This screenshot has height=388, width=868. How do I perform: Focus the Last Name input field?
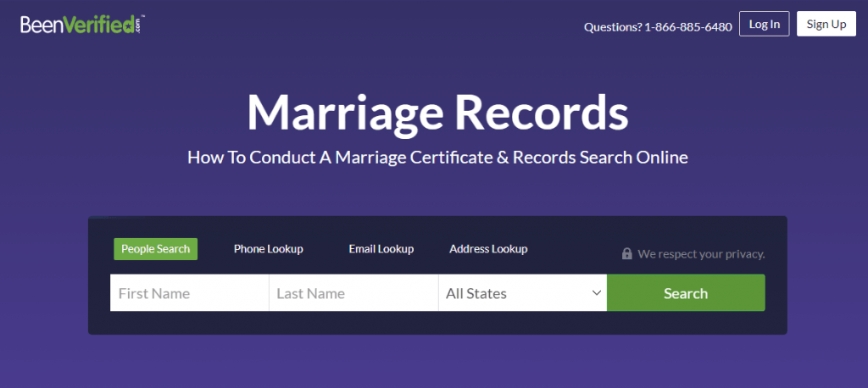pyautogui.click(x=353, y=293)
